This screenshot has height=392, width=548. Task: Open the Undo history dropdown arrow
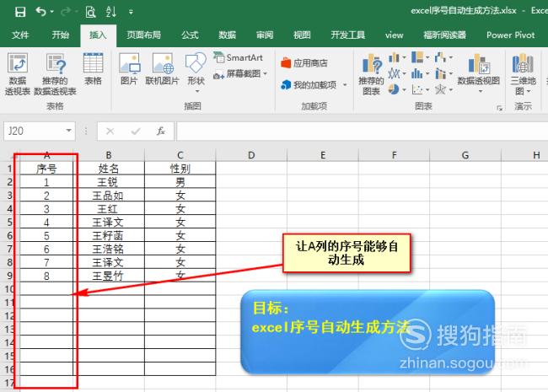point(52,12)
